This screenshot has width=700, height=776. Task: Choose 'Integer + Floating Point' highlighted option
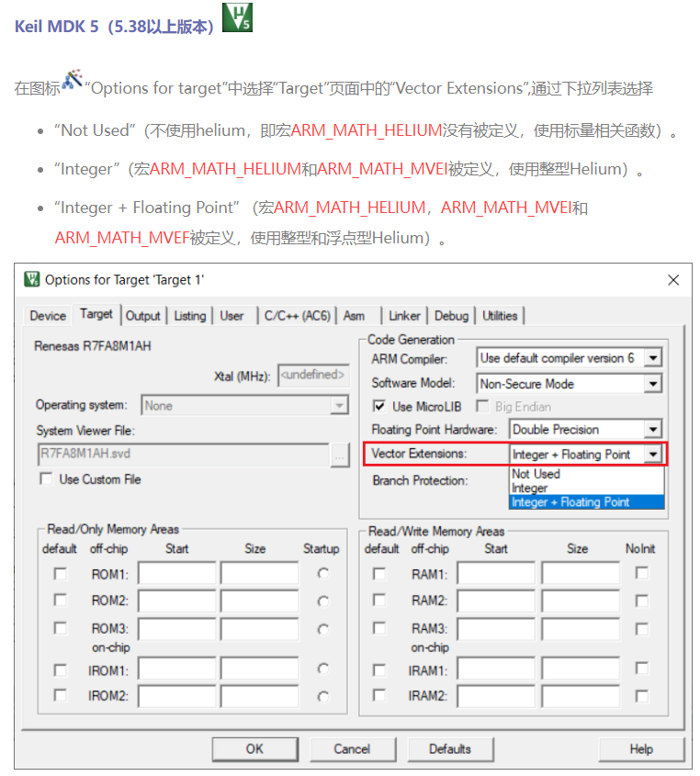pyautogui.click(x=587, y=501)
